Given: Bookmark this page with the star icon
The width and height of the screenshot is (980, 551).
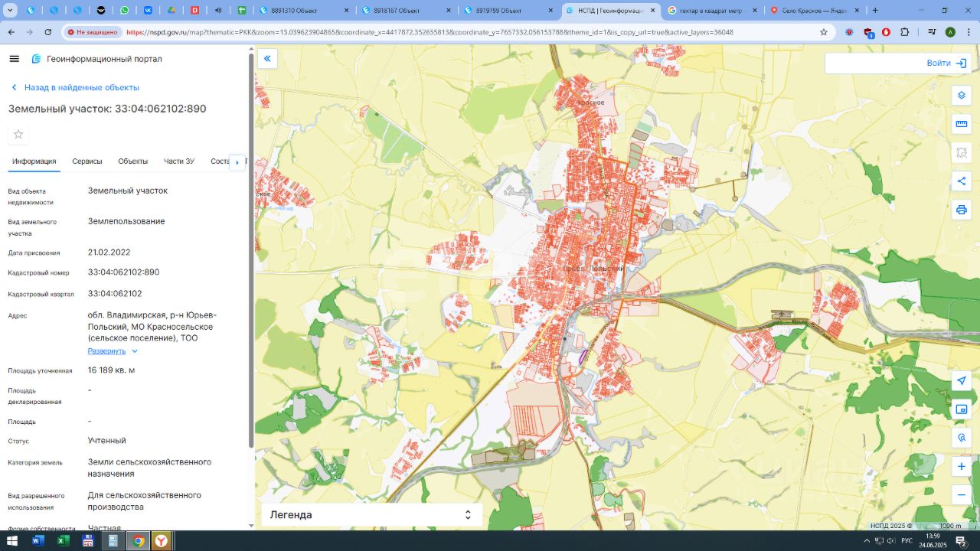Looking at the screenshot, I should point(824,32).
